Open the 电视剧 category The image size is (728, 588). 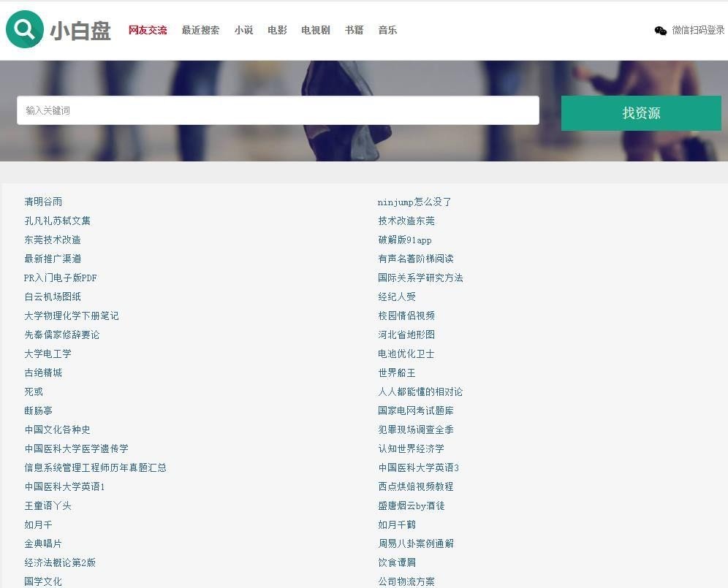pos(314,30)
